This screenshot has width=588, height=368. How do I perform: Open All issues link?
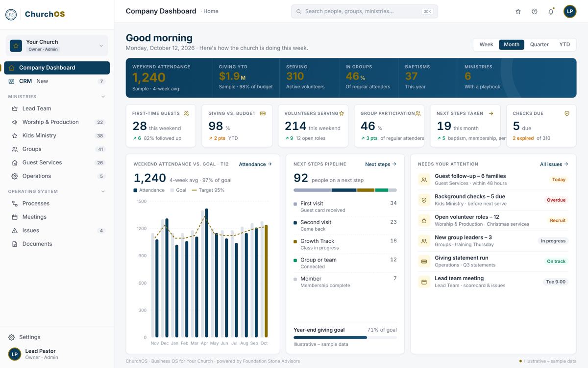tap(554, 164)
